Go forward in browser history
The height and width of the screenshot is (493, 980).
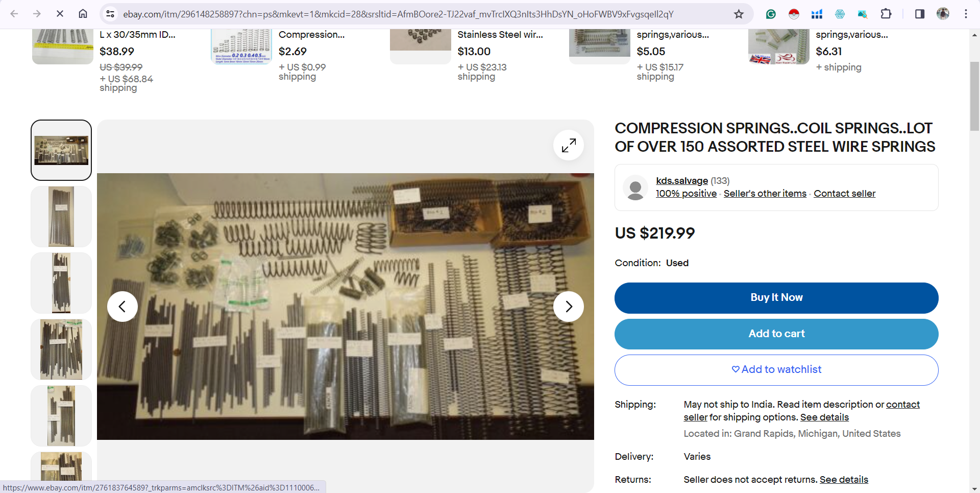(37, 14)
